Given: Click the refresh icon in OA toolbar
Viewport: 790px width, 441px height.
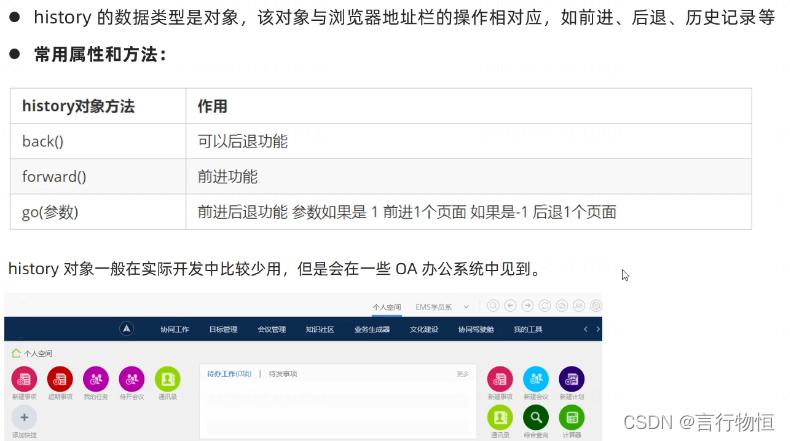Looking at the screenshot, I should click(545, 305).
